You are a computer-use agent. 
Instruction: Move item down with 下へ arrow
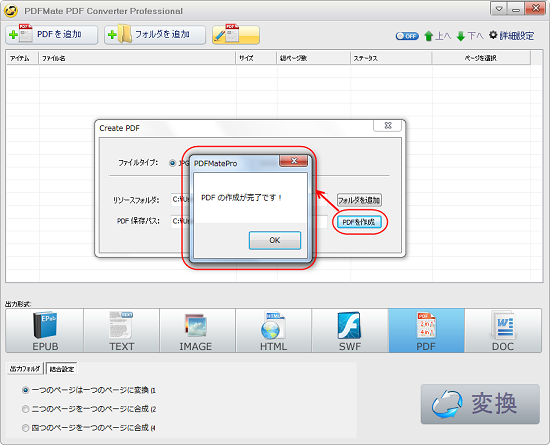(x=470, y=36)
